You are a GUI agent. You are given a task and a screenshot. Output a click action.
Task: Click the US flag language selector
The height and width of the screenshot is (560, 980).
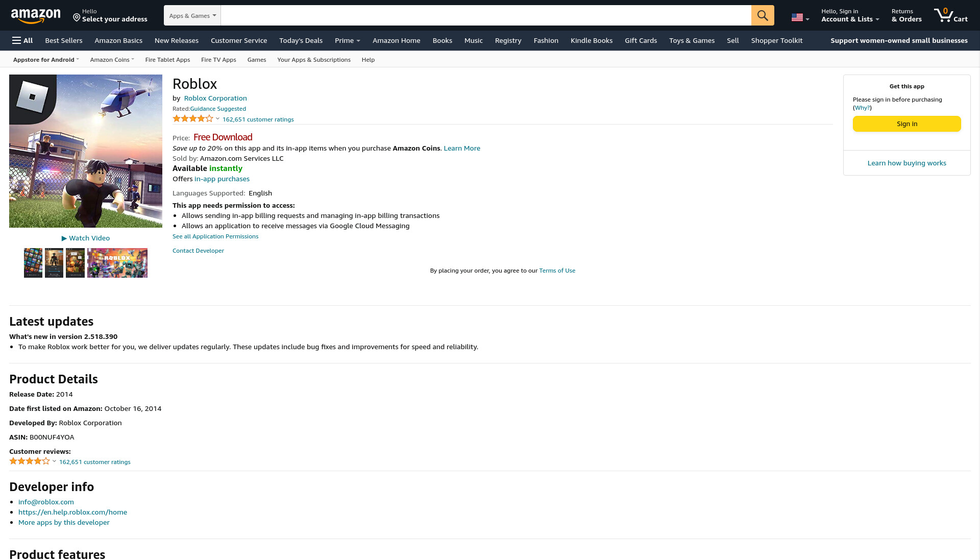click(800, 17)
